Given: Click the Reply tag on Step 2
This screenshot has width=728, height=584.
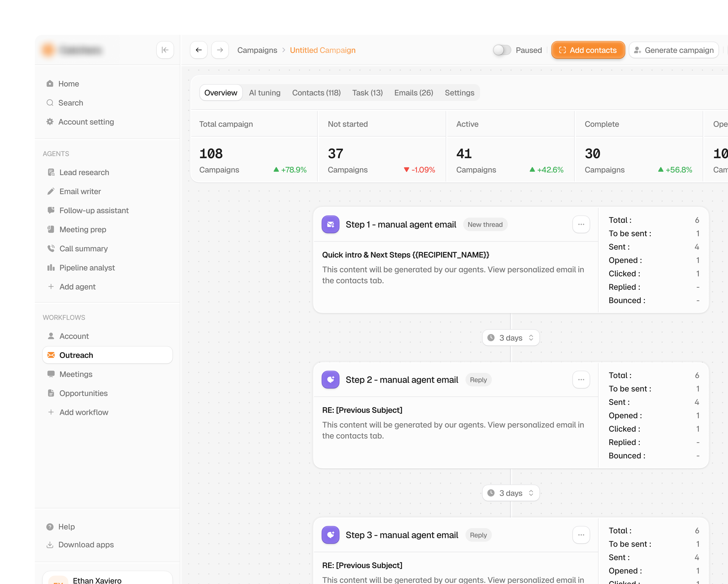Looking at the screenshot, I should (478, 380).
